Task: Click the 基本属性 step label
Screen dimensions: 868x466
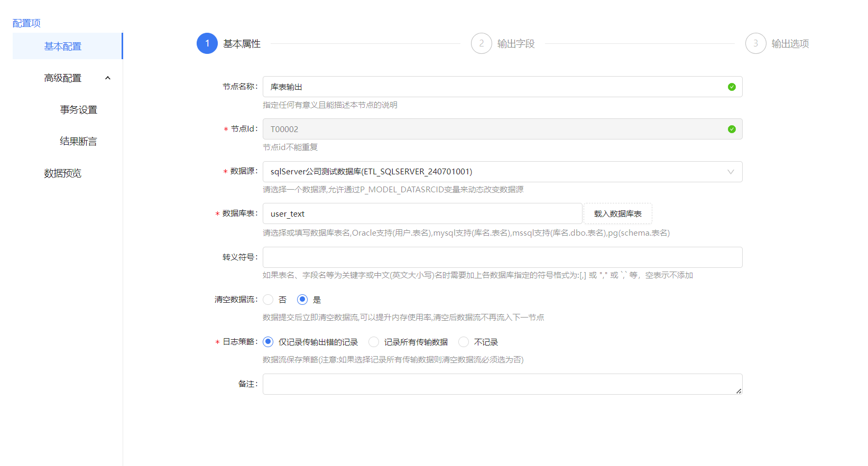Action: click(242, 44)
